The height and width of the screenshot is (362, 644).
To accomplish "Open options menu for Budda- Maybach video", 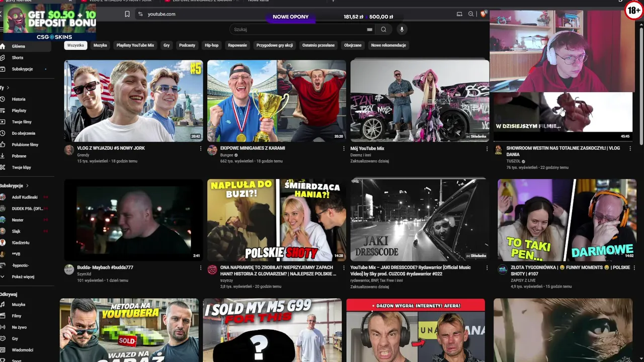I will tap(200, 268).
